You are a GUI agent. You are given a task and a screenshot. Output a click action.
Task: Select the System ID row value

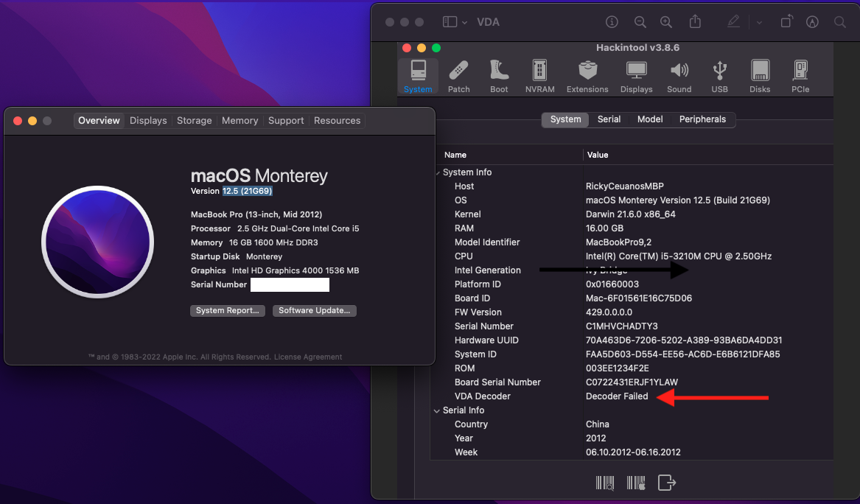683,354
